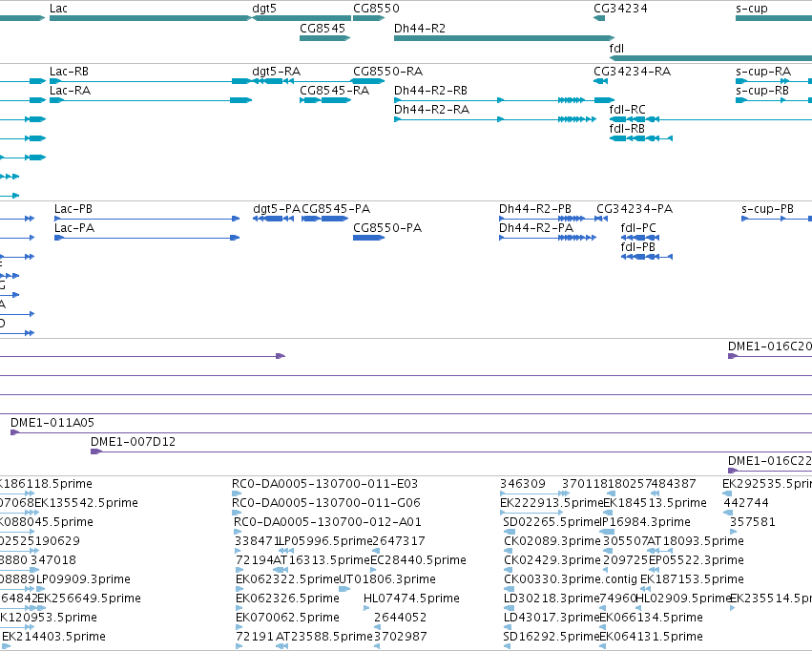Click protein CG8545-PA label

[x=336, y=209]
